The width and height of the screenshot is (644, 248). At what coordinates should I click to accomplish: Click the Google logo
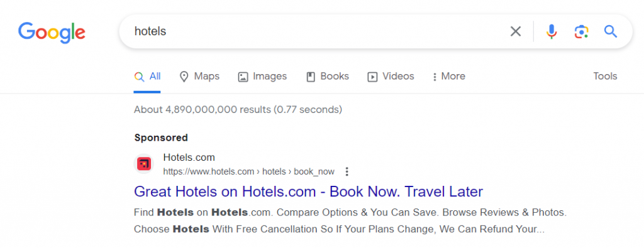(52, 33)
